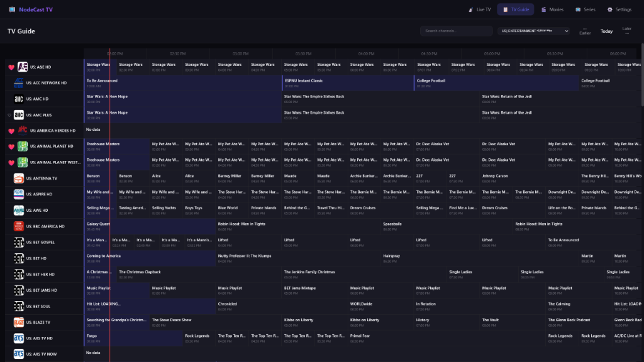Click the AMC HD channel logo

point(18,99)
